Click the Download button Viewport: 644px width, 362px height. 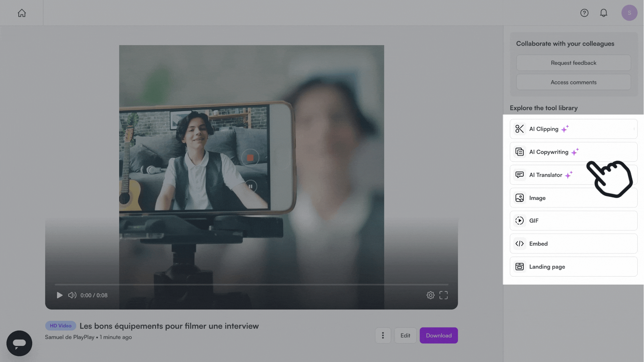pos(439,335)
